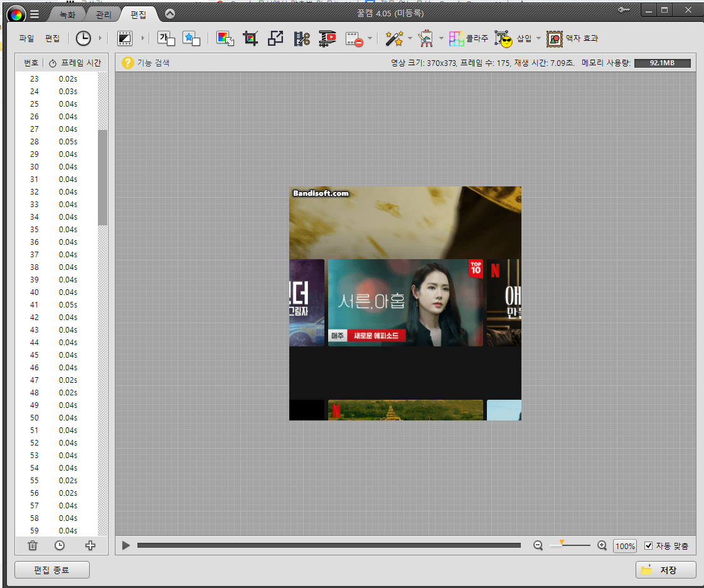Open the 파일 menu
Screen dimensions: 704x588
[26, 38]
